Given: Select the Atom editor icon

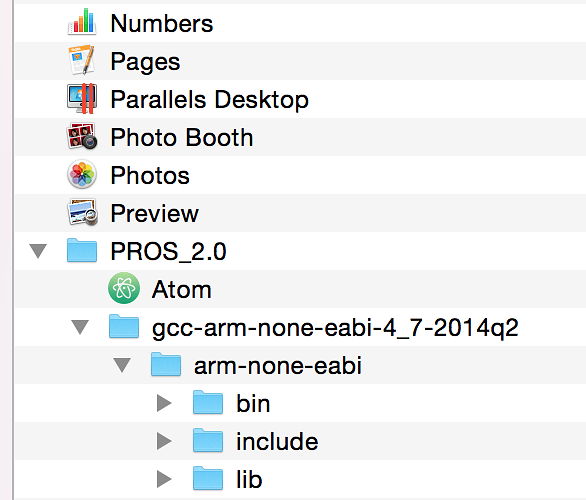Looking at the screenshot, I should (124, 288).
